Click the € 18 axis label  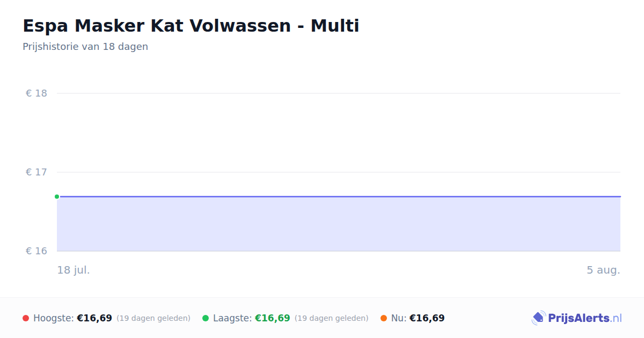pyautogui.click(x=36, y=93)
